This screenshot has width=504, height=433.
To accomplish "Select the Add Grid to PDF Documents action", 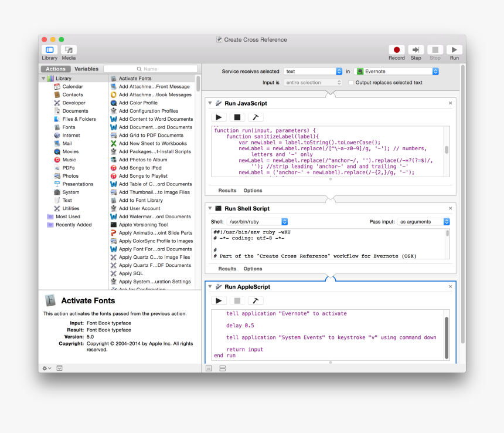I will pyautogui.click(x=152, y=136).
